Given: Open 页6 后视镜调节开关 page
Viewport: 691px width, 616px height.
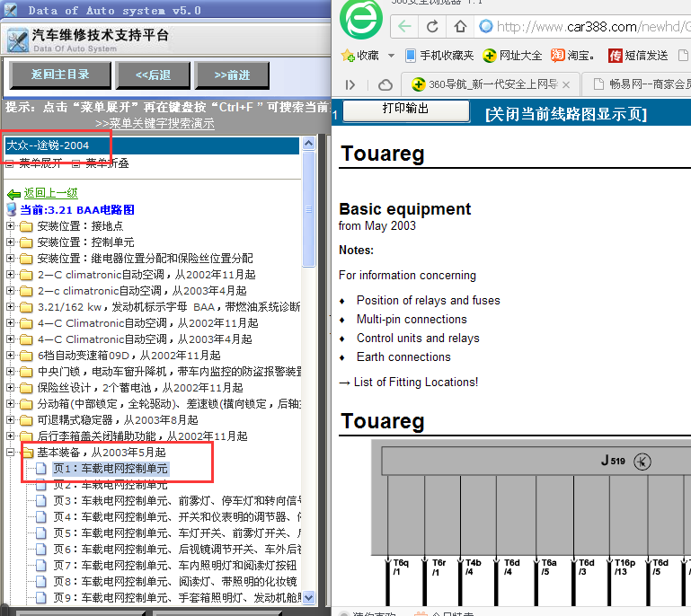Looking at the screenshot, I should point(177,549).
